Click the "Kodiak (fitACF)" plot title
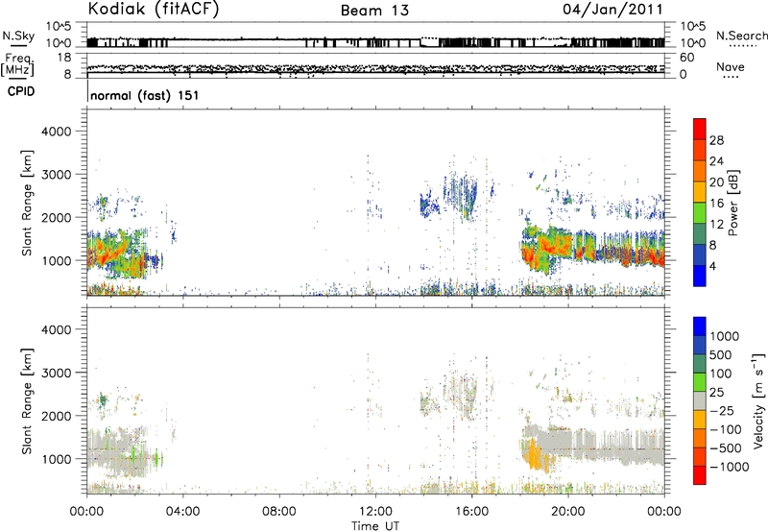 click(x=154, y=10)
